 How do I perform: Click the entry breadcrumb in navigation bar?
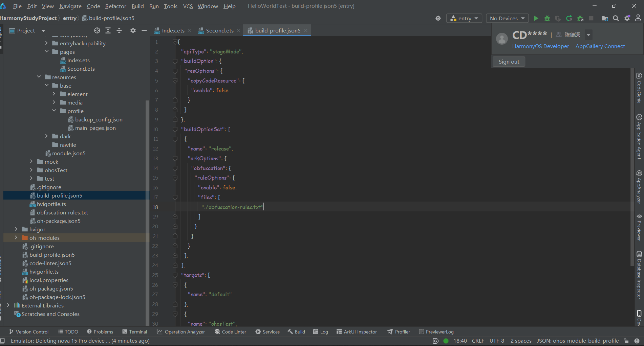pyautogui.click(x=69, y=18)
